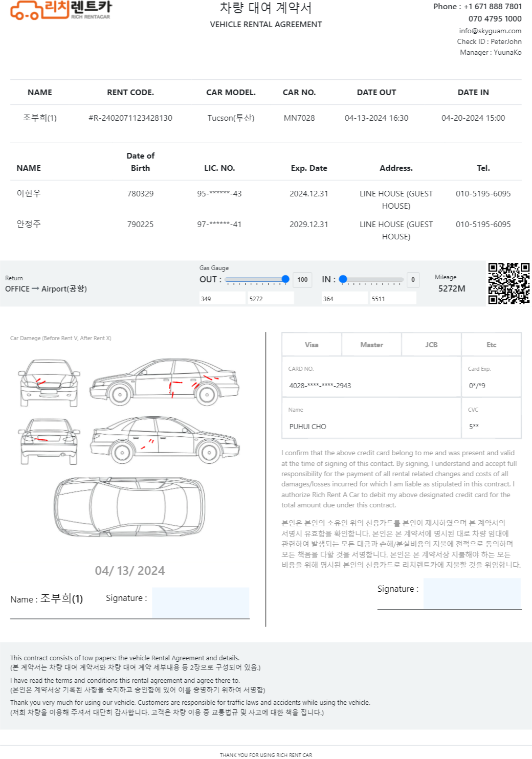The height and width of the screenshot is (759, 532).
Task: Click the return route OFFICE to Airport(공항)
Action: point(46,289)
